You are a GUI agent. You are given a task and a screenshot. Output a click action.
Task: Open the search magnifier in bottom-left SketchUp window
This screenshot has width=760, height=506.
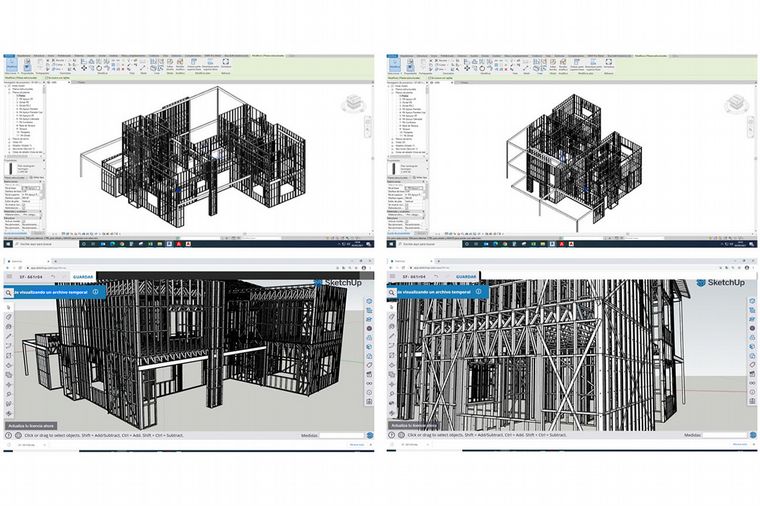pyautogui.click(x=8, y=292)
